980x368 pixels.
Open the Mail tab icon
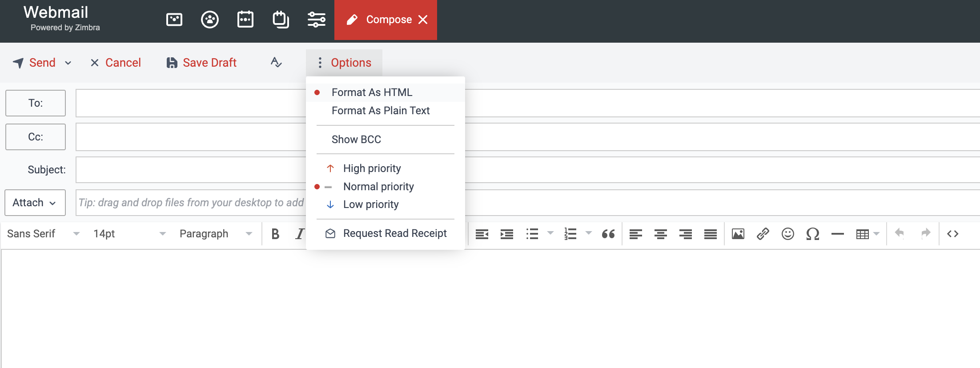coord(174,20)
